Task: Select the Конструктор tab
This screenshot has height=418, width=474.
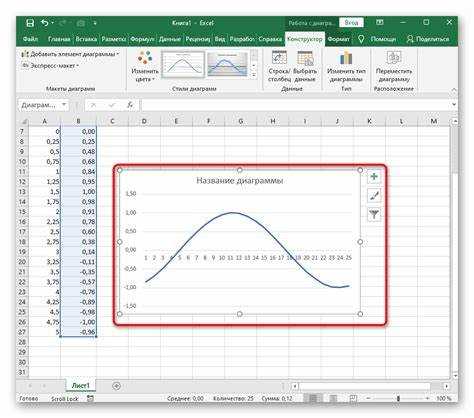Action: pyautogui.click(x=305, y=39)
